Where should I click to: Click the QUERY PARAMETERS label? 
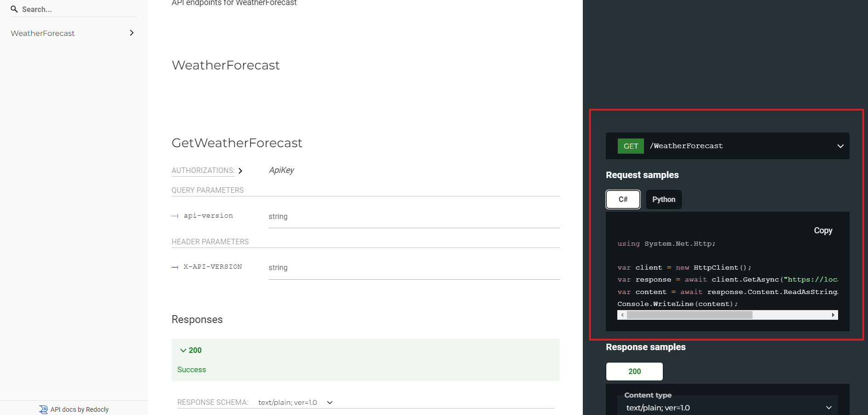(x=207, y=190)
